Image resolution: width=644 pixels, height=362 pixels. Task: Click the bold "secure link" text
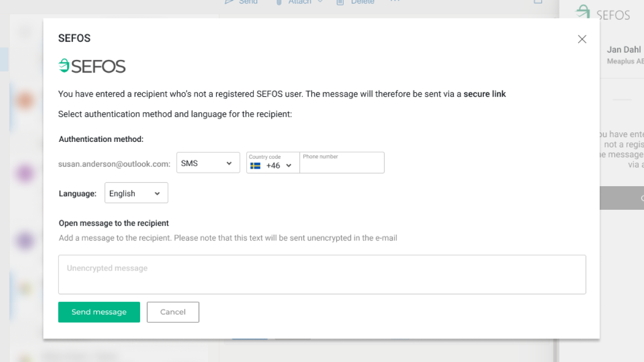pos(484,94)
